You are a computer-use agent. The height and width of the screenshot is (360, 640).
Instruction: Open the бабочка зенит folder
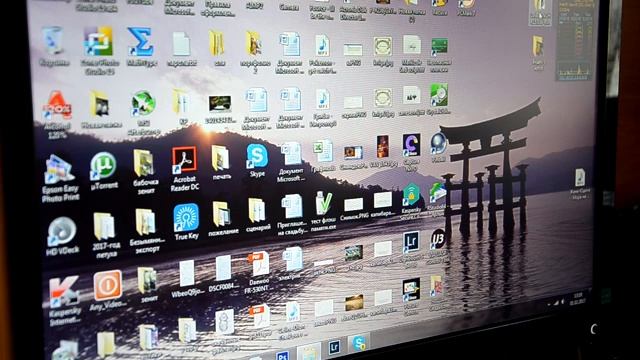[x=143, y=163]
